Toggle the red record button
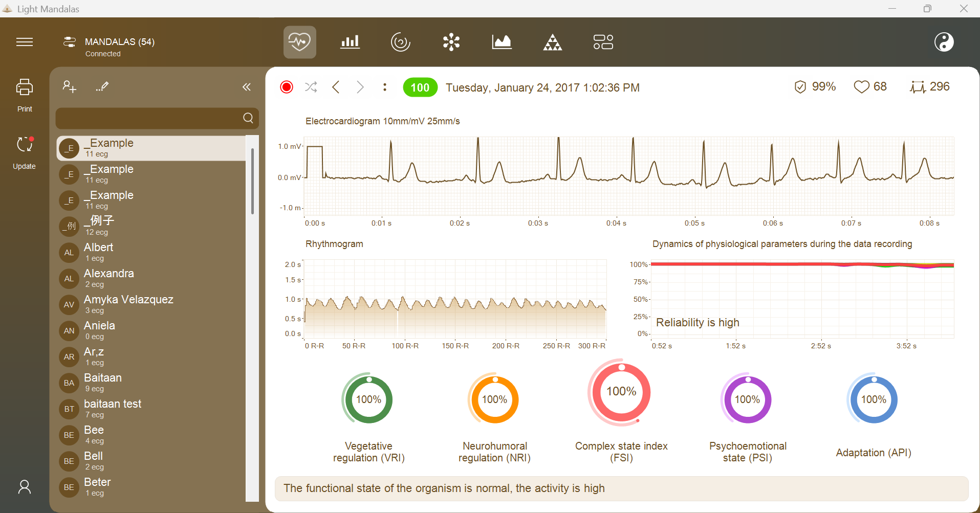 [287, 87]
